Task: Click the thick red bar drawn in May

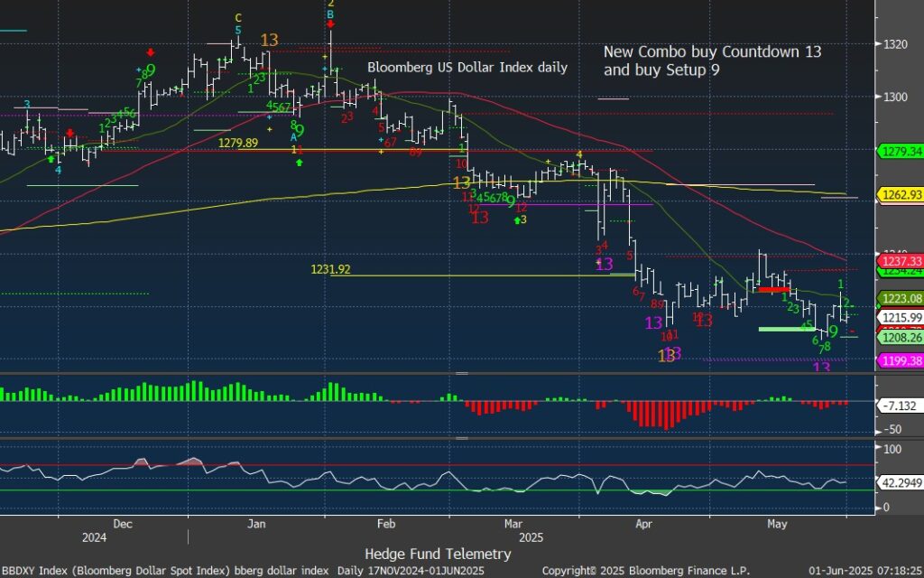Action: tap(773, 290)
